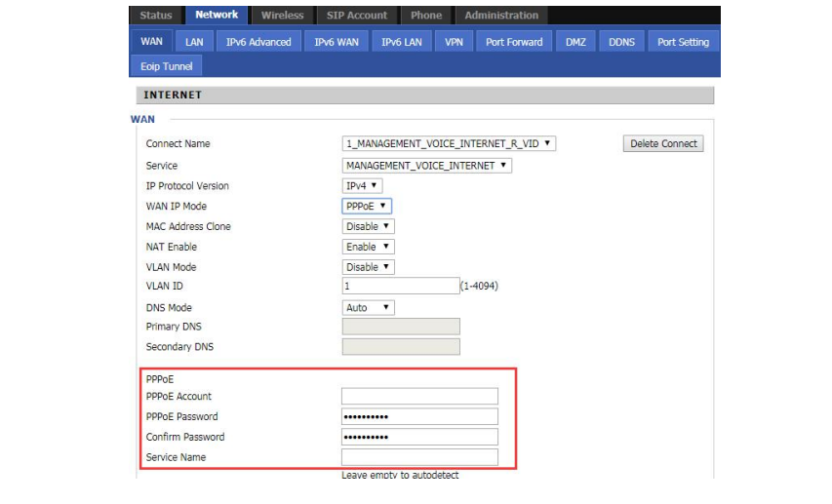Image resolution: width=832 pixels, height=504 pixels.
Task: Click the "WAN IP Mode" label
Action: 177,207
